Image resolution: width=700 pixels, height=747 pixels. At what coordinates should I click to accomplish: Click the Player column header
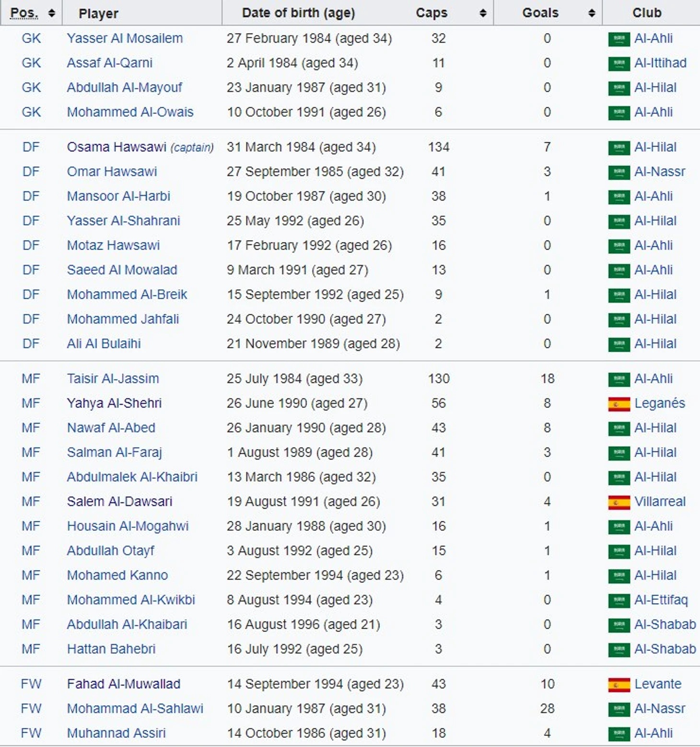click(98, 13)
